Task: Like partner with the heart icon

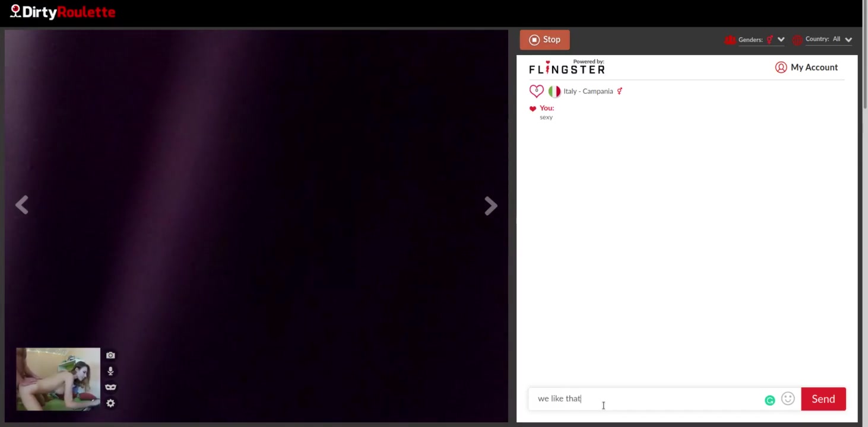Action: coord(536,91)
